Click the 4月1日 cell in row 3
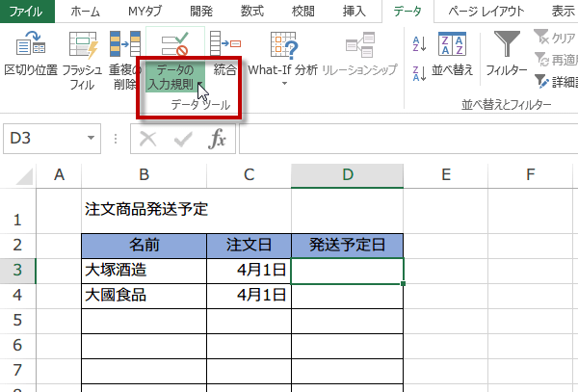This screenshot has width=578, height=392. point(249,271)
